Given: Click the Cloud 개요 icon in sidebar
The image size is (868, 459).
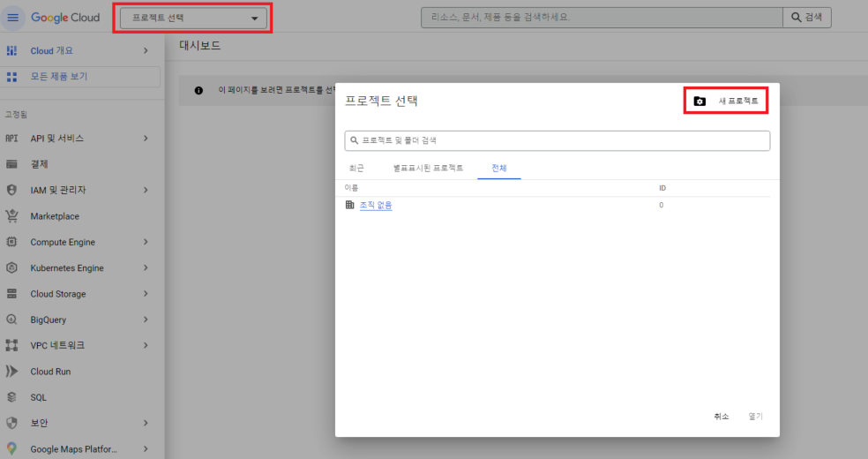Looking at the screenshot, I should click(11, 50).
